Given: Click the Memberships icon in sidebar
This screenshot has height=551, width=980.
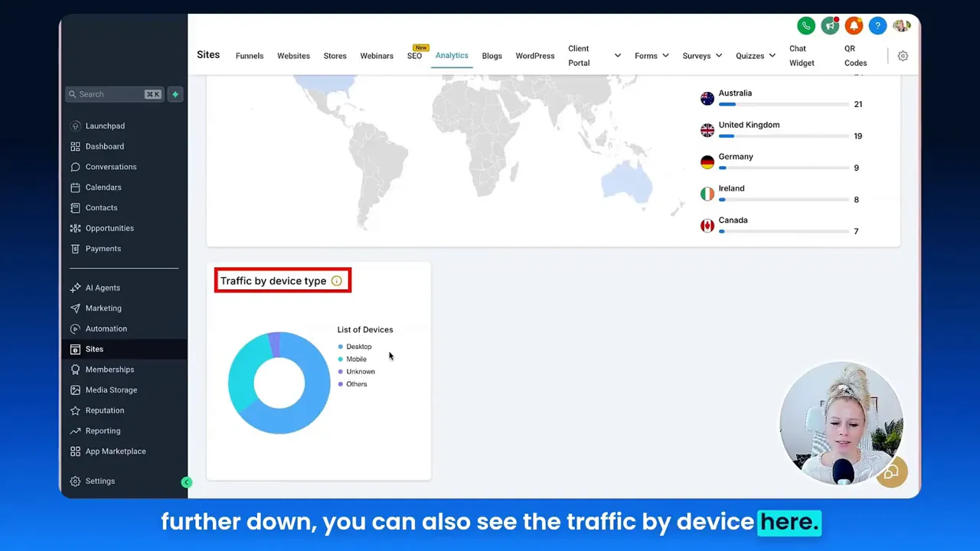Looking at the screenshot, I should click(75, 370).
